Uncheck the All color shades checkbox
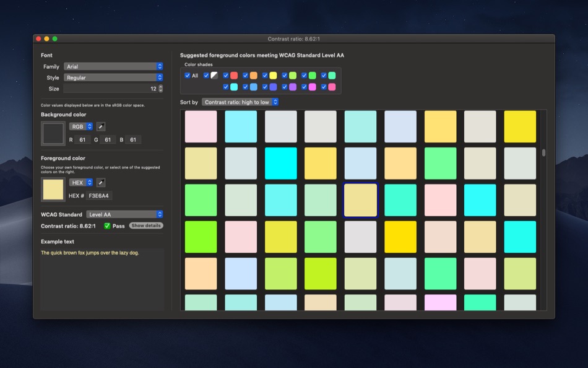This screenshot has width=588, height=368. [187, 76]
